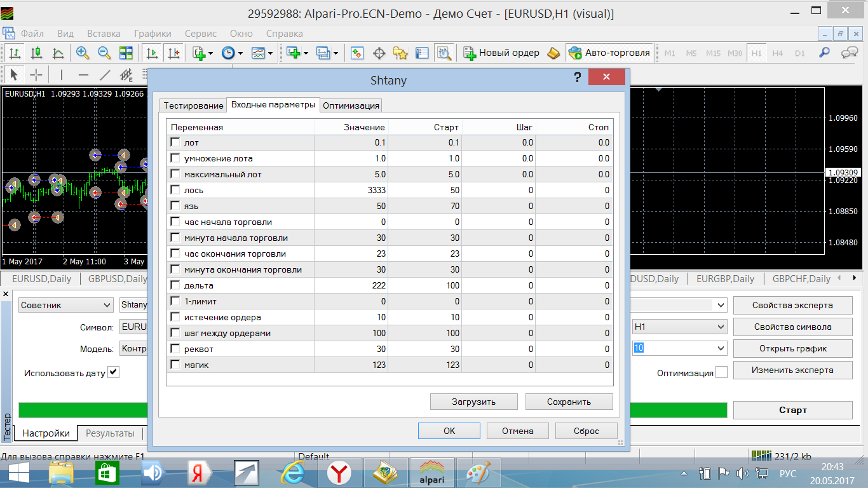Launch Yandex Browser from the taskbar
This screenshot has height=488, width=868.
point(339,473)
